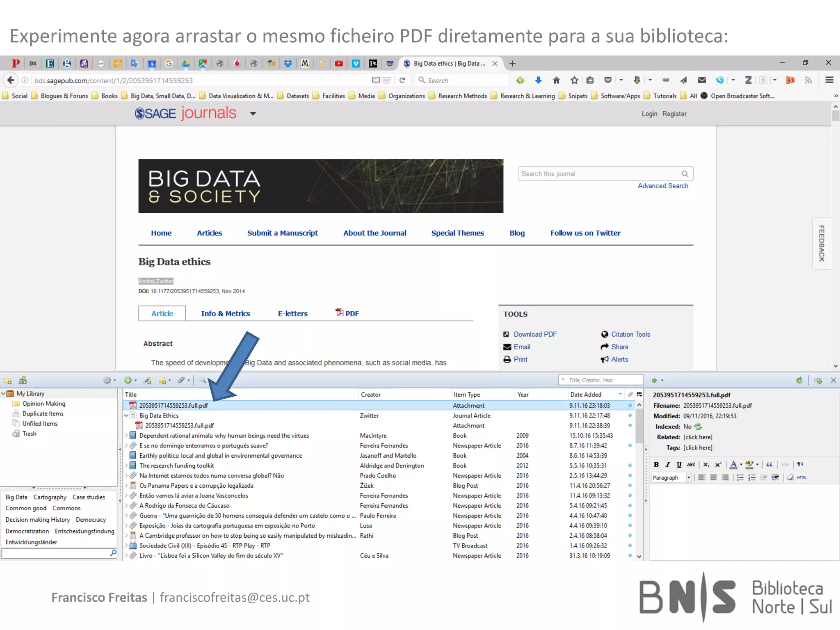
Task: Click the Download PDF link
Action: pyautogui.click(x=535, y=334)
